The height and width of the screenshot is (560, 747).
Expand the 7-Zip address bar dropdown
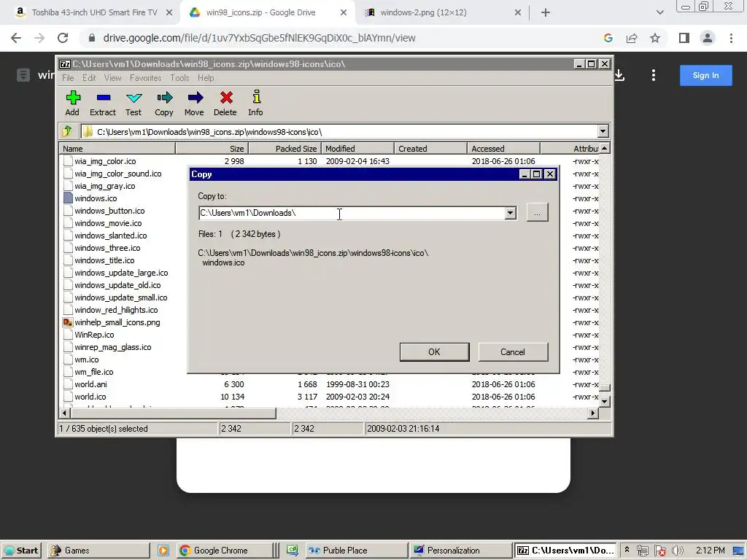603,131
